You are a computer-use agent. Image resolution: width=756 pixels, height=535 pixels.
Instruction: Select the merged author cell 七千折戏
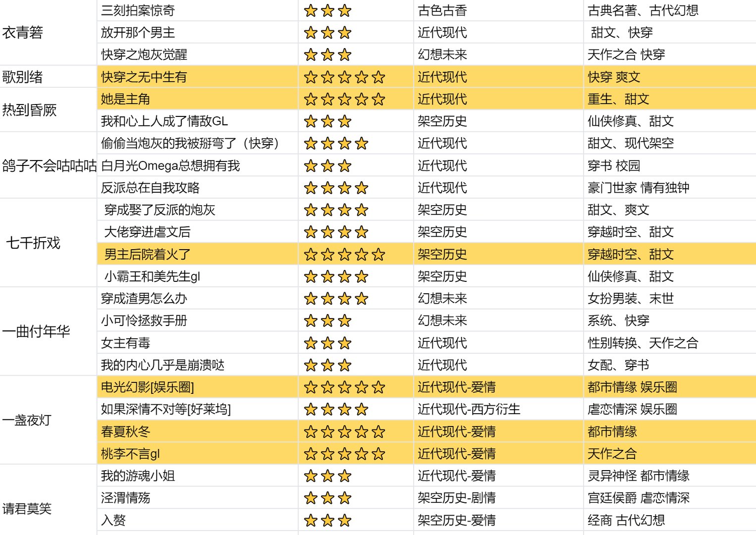(x=33, y=243)
